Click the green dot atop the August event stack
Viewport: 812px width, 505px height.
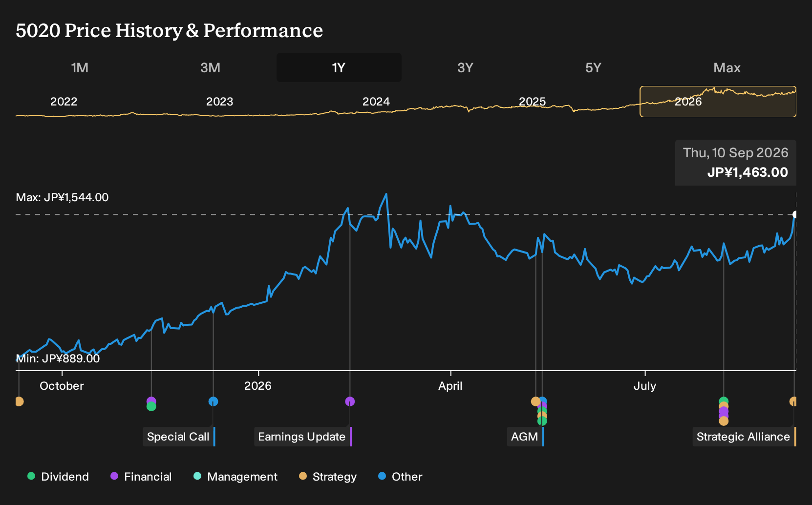pos(724,400)
